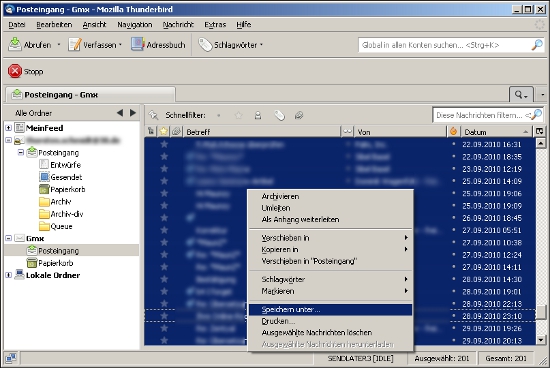The width and height of the screenshot is (550, 368).
Task: Open the Nachricht menu
Action: pos(178,25)
